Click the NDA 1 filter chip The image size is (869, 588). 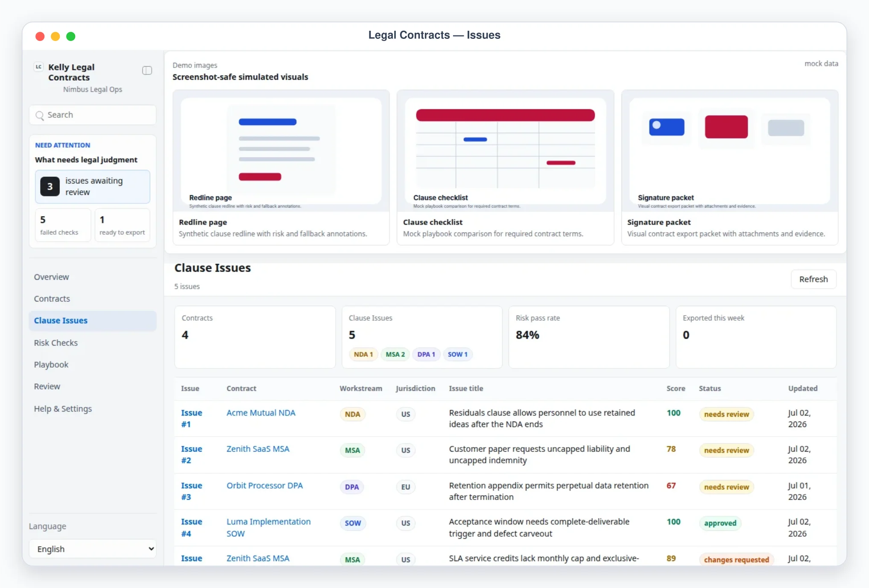point(363,354)
